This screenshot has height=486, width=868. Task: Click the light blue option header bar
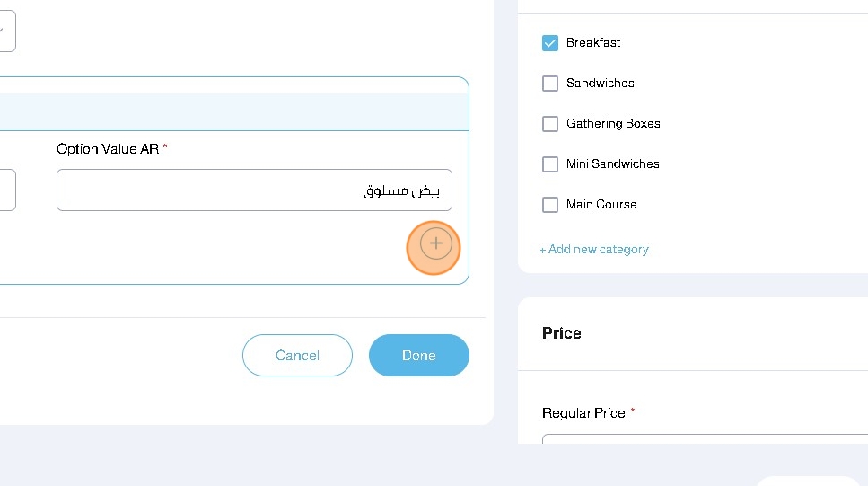[233, 112]
